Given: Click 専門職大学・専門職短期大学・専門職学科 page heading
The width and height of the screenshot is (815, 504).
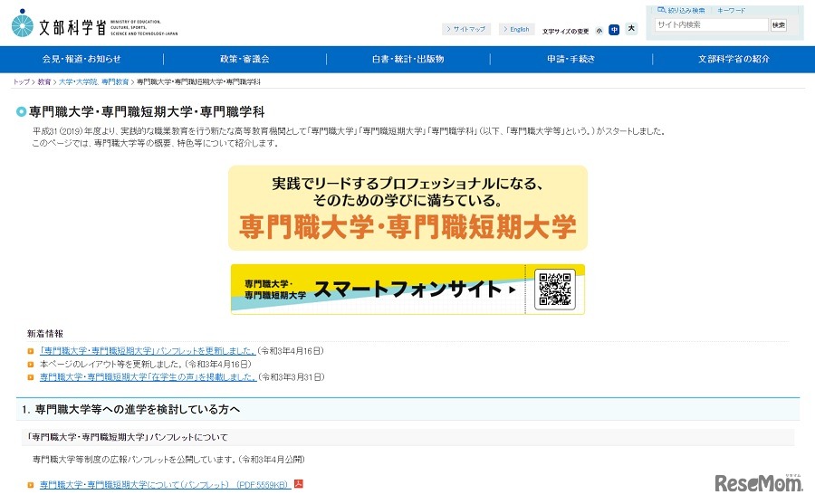Looking at the screenshot, I should [x=147, y=111].
